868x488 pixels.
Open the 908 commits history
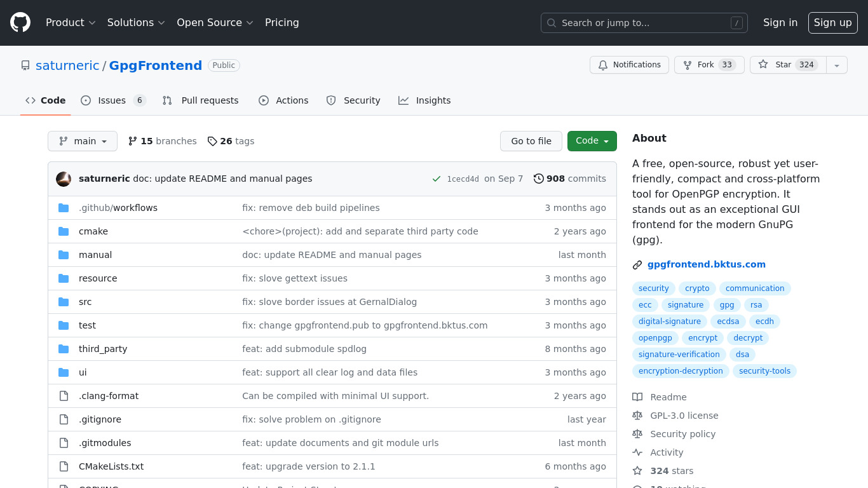tap(569, 179)
